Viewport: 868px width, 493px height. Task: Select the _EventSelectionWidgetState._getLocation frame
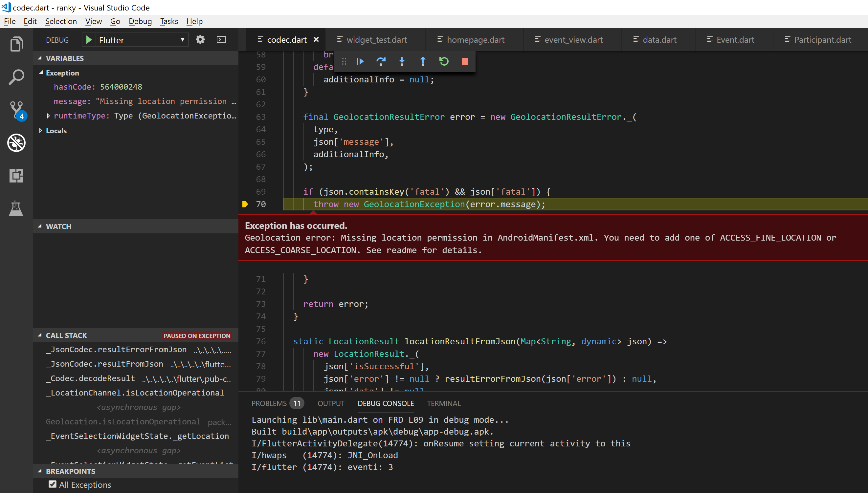137,436
